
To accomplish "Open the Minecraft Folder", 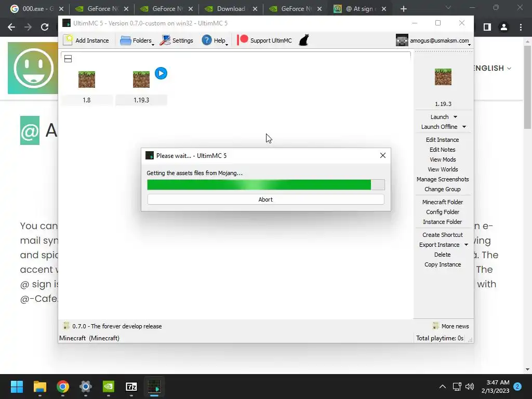I will 443,202.
